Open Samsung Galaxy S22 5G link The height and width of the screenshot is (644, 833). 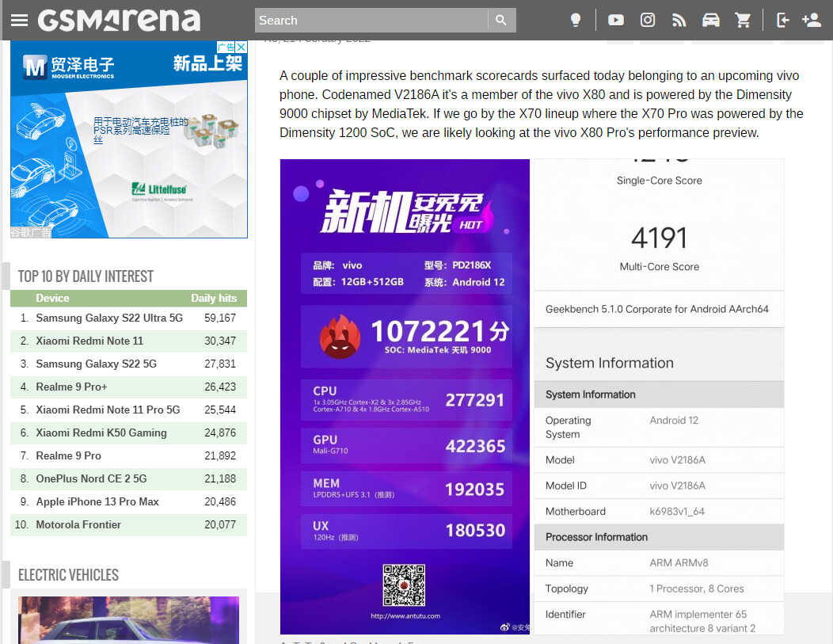click(x=96, y=364)
